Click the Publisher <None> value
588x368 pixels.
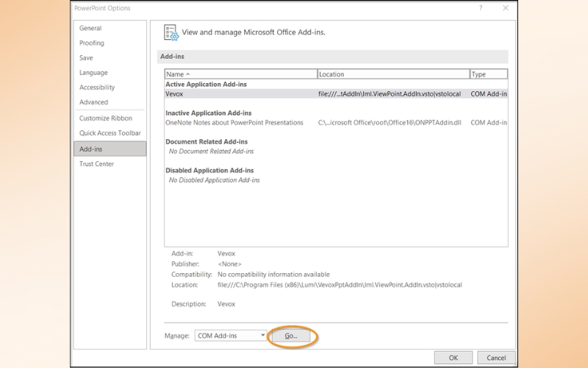(x=229, y=264)
